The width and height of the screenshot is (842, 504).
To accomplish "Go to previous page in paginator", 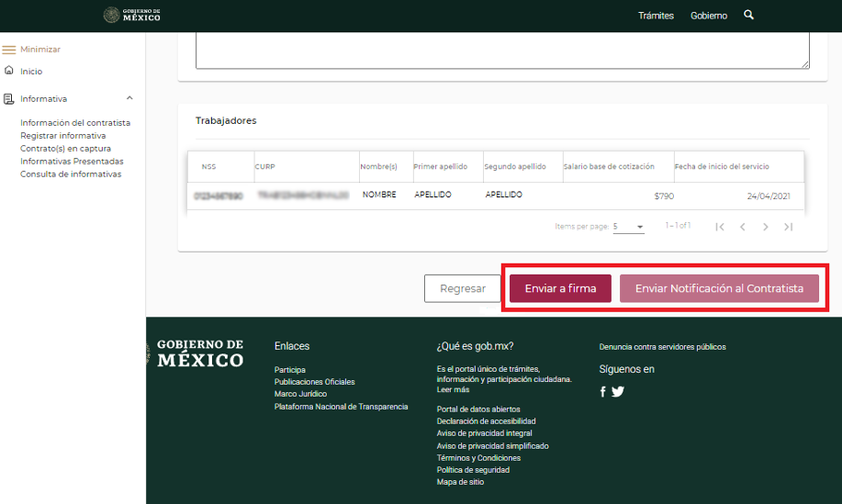I will 743,227.
